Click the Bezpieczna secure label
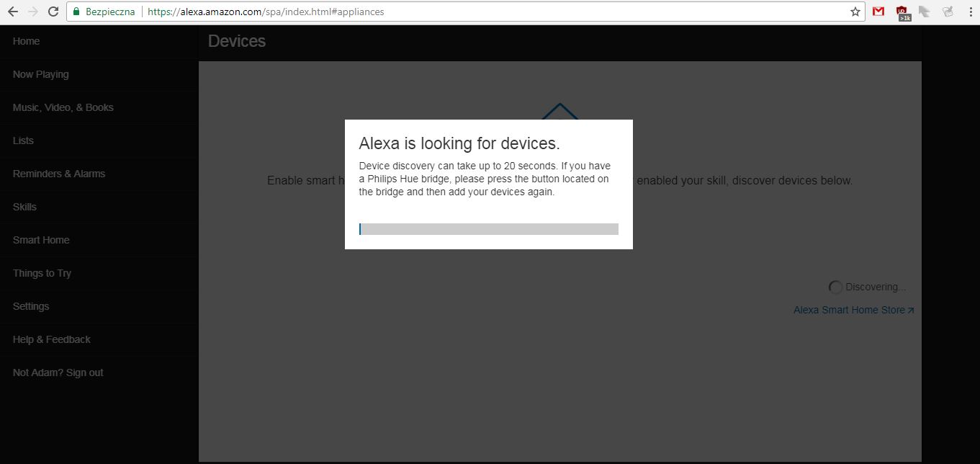The image size is (980, 464). pos(110,12)
